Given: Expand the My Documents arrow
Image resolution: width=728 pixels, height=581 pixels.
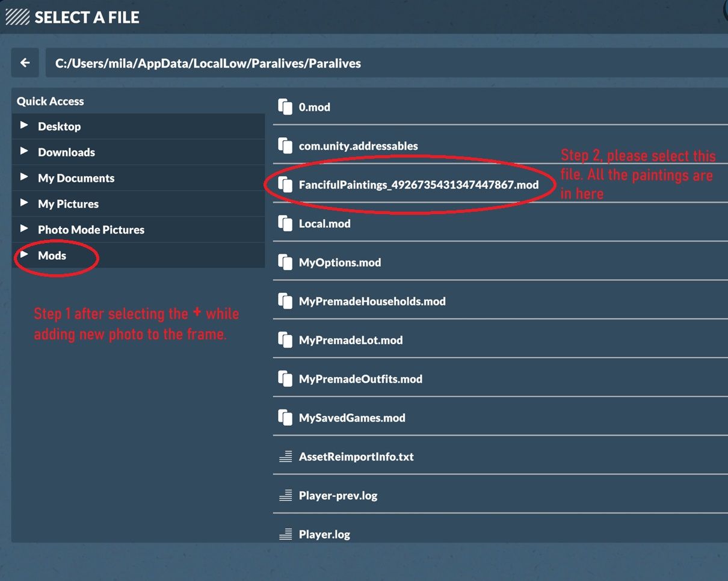Looking at the screenshot, I should [24, 177].
